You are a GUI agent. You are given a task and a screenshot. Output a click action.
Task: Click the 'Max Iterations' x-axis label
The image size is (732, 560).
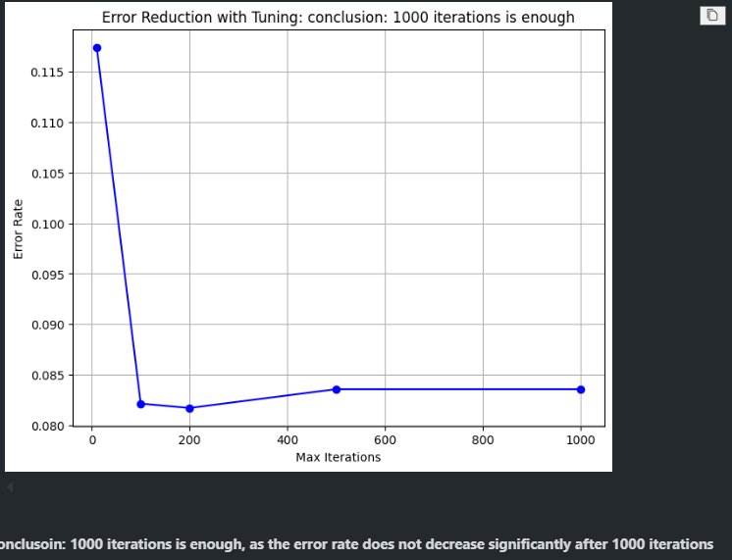(338, 457)
